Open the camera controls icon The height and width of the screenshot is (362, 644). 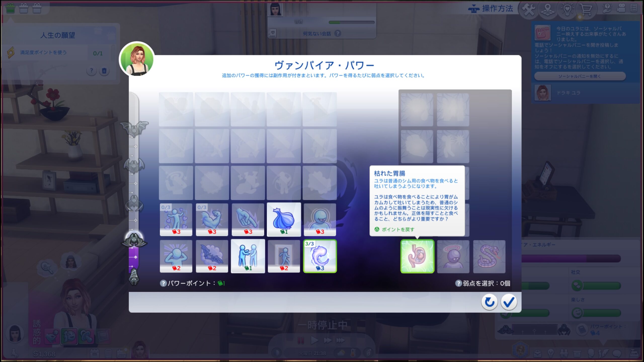point(621,8)
